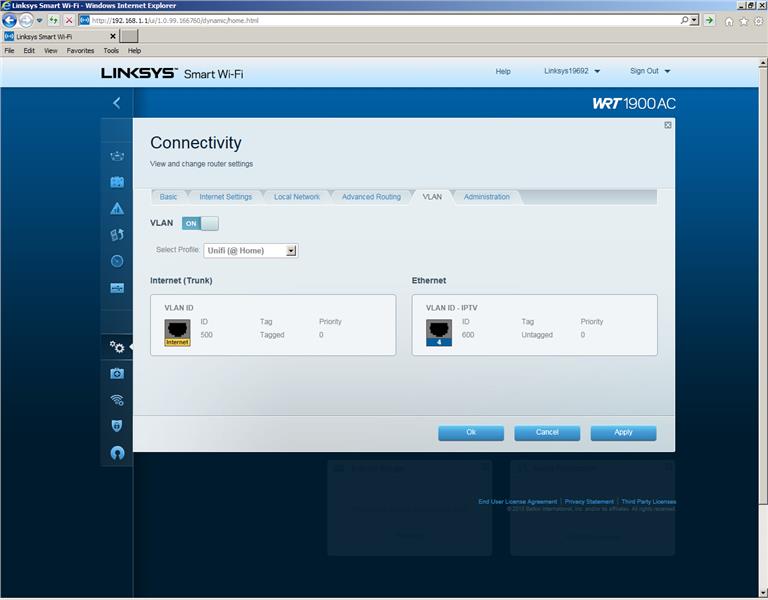Click the Ethernet port 4 icon
Viewport: 768px width, 600px height.
tap(439, 333)
